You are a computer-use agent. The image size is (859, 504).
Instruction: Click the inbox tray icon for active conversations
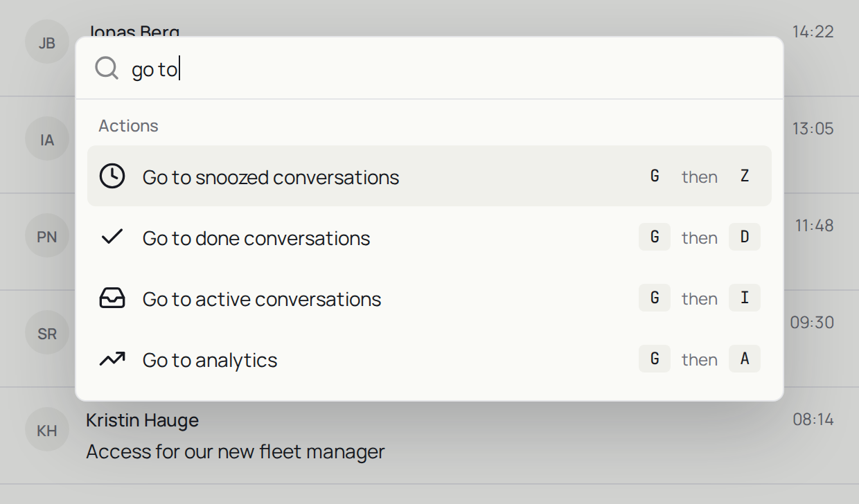tap(112, 298)
